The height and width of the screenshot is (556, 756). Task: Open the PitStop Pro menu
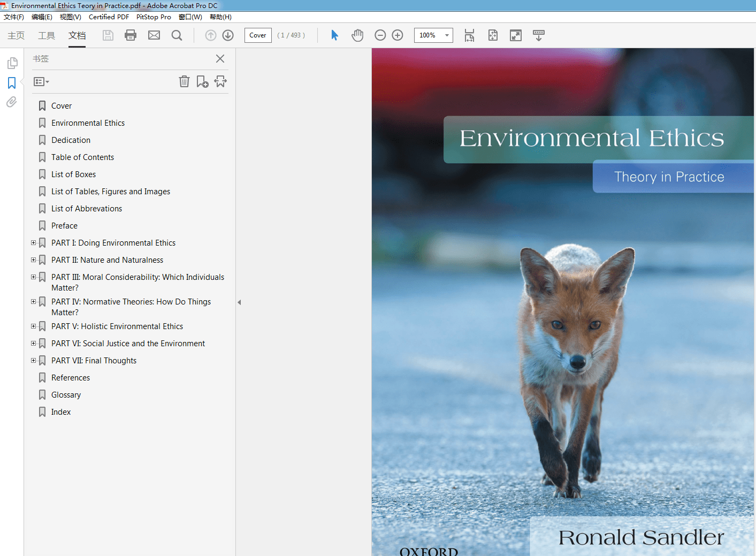154,17
